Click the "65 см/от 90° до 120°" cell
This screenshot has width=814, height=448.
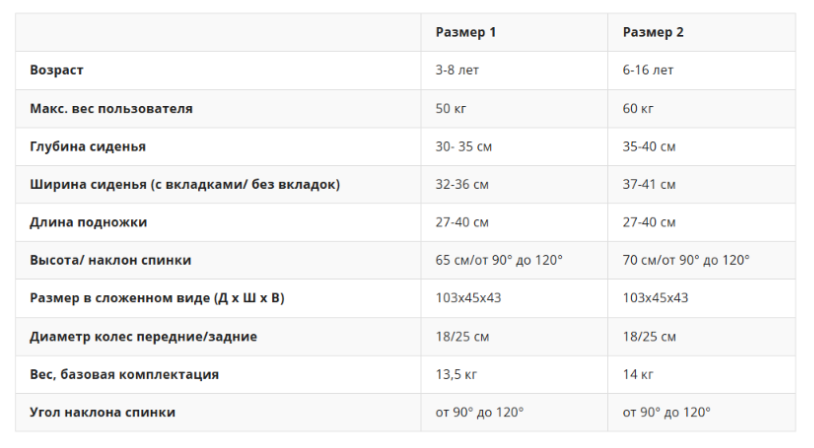coord(499,260)
